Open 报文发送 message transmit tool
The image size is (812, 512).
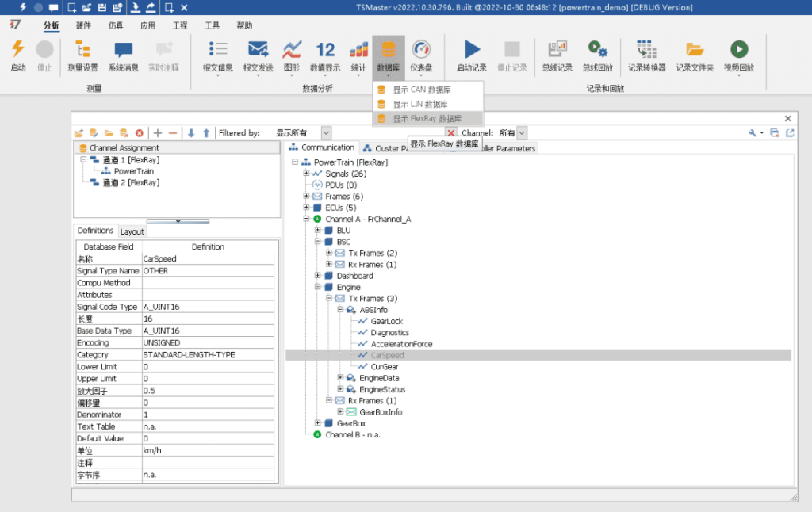pyautogui.click(x=258, y=56)
